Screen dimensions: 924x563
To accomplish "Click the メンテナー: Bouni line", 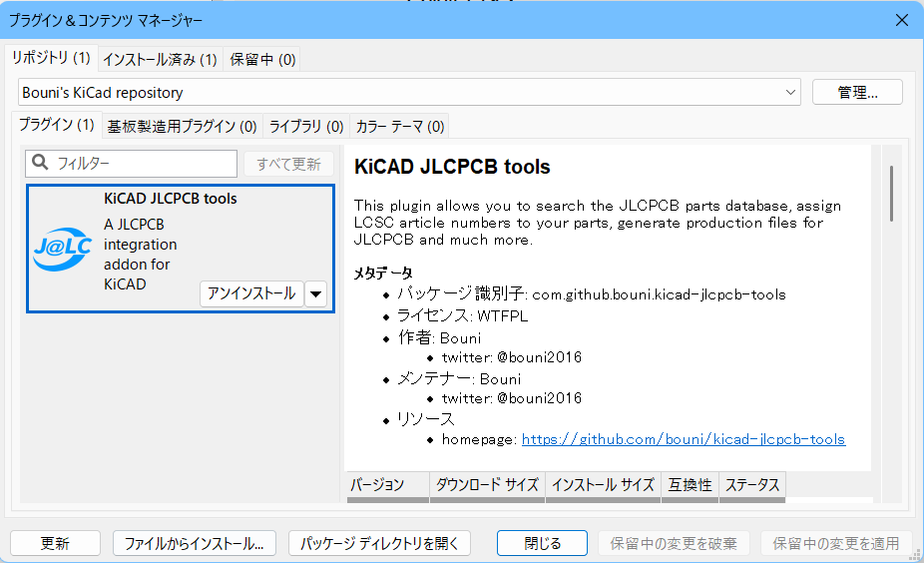I will point(458,378).
